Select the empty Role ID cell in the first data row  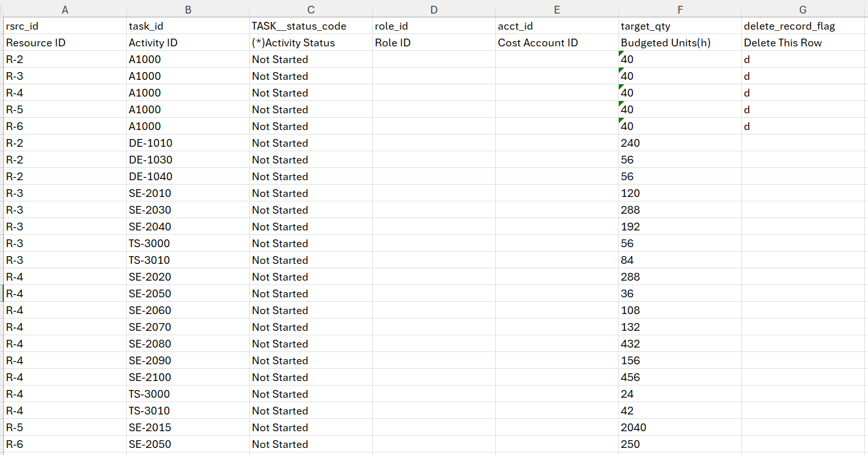click(433, 59)
